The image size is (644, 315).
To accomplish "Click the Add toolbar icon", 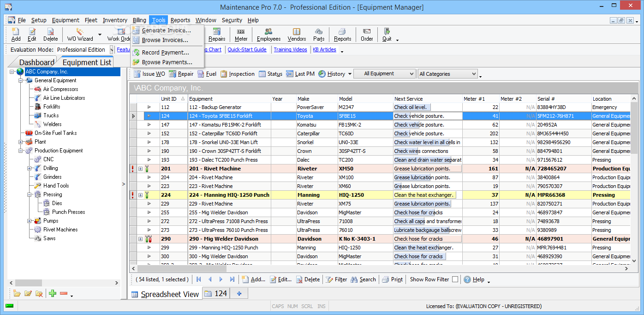I will (x=16, y=35).
